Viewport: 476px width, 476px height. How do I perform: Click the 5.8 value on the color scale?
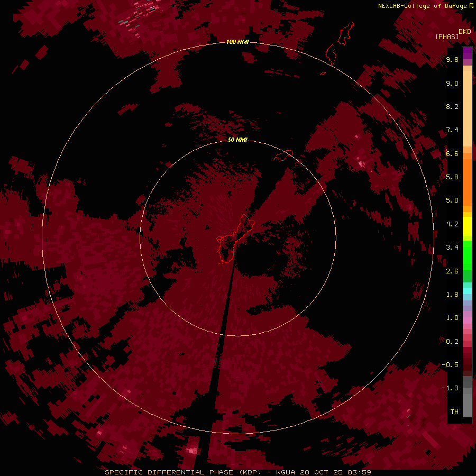452,177
